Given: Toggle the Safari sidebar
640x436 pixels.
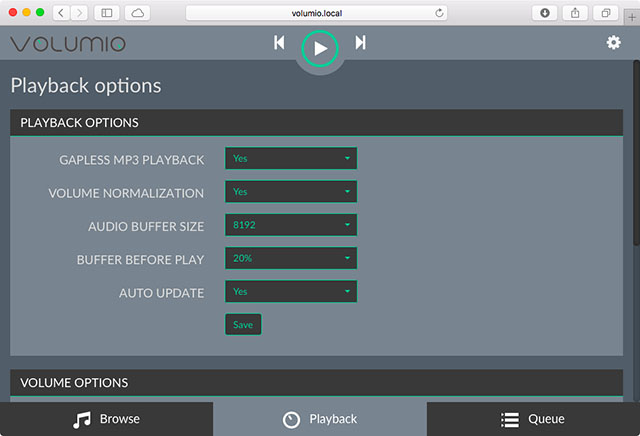Looking at the screenshot, I should click(106, 13).
